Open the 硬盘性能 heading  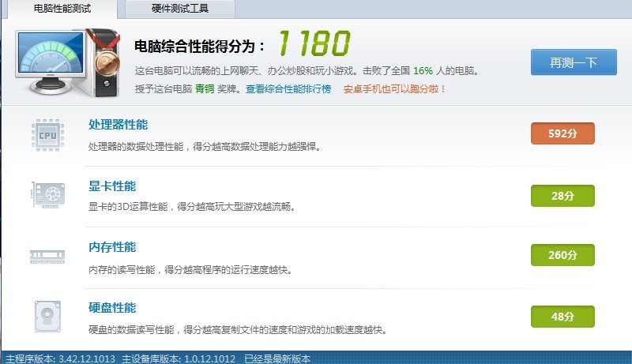pos(112,308)
